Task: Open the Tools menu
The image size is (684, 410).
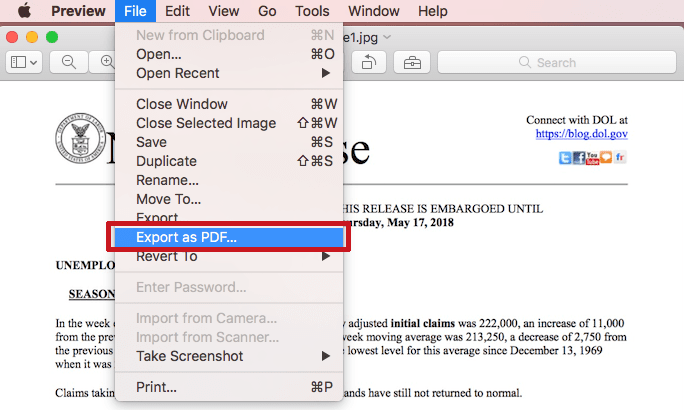Action: pos(312,10)
